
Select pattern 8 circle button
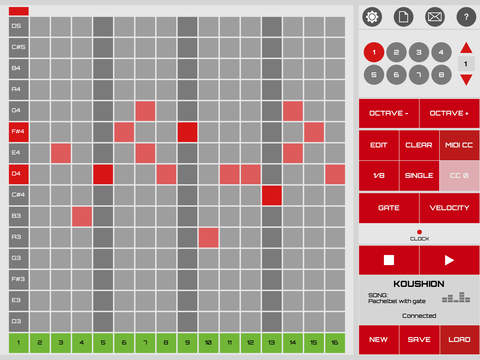(441, 75)
